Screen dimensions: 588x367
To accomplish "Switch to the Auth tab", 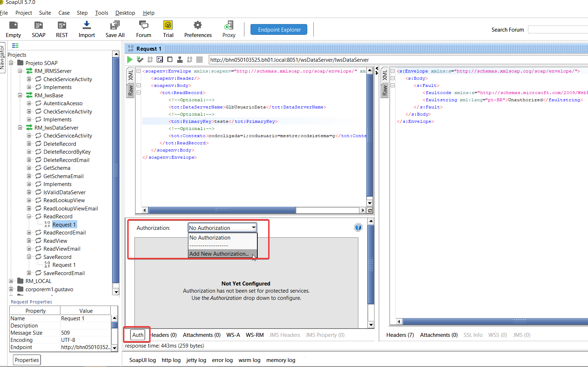I will point(138,335).
